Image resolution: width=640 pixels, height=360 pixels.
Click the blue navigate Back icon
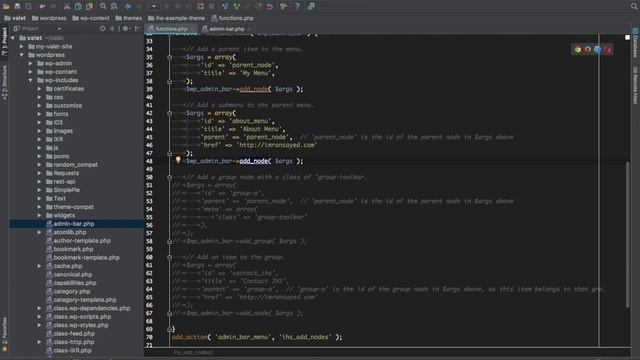(128, 6)
